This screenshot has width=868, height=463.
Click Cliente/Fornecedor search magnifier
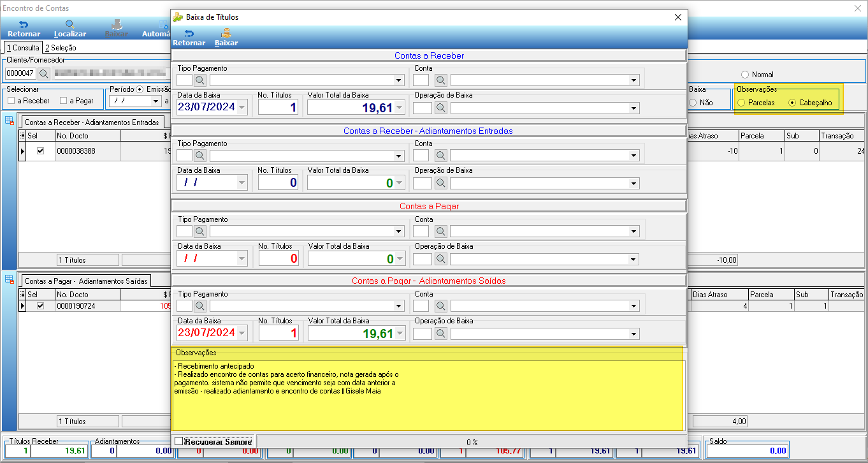44,73
